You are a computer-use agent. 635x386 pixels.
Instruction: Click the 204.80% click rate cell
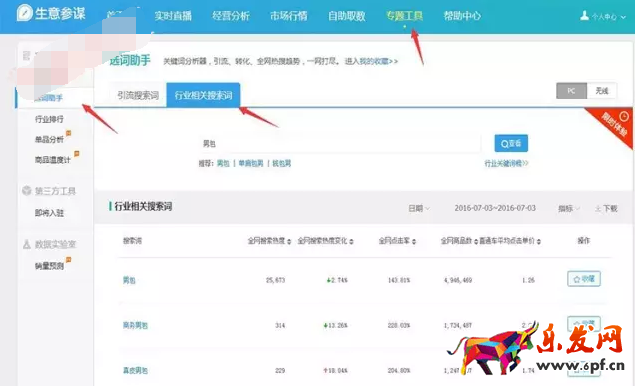(x=399, y=371)
